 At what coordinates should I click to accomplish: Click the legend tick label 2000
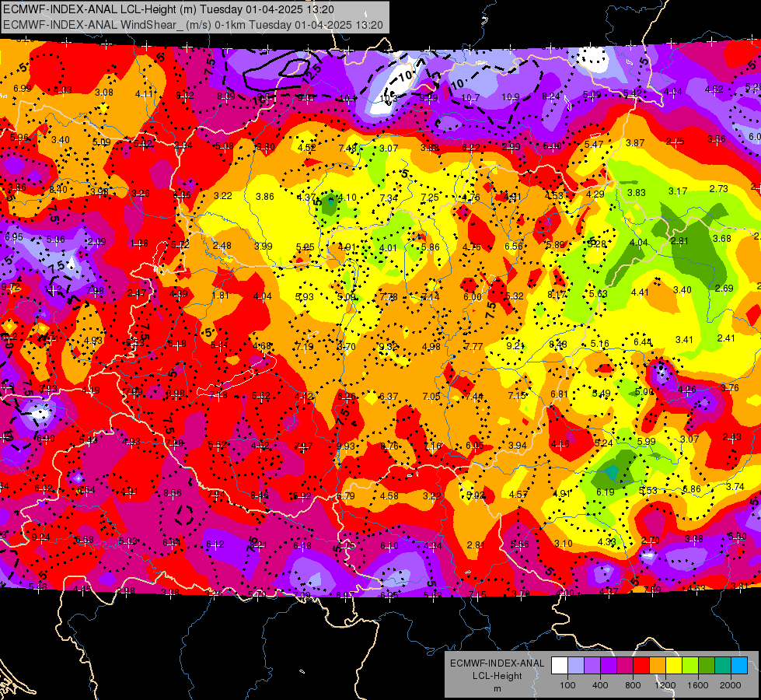click(731, 685)
